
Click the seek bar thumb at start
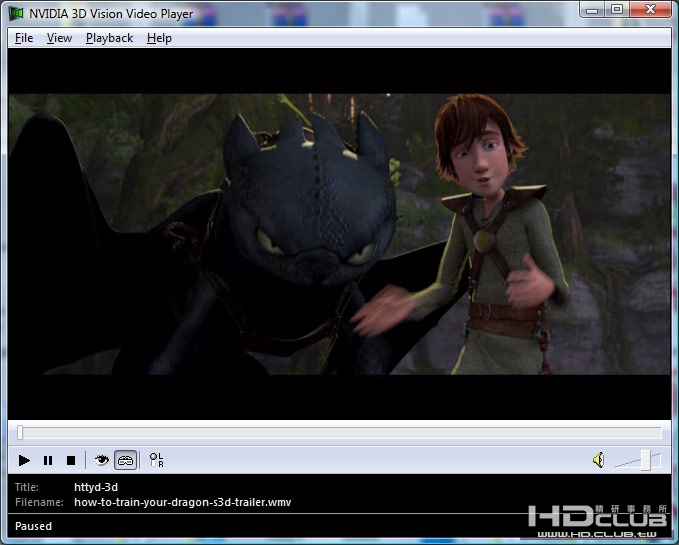(x=20, y=432)
